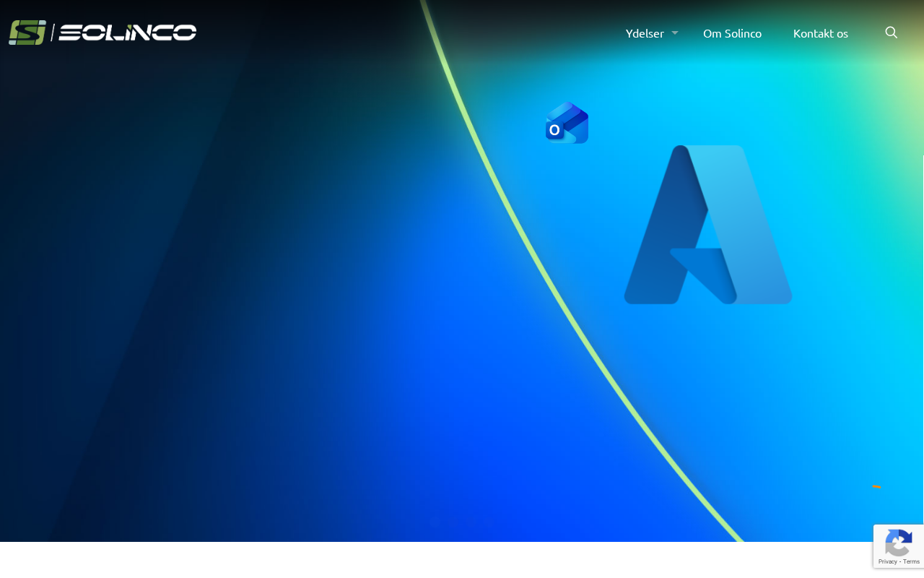Go to the Om Solinco page

tap(732, 33)
